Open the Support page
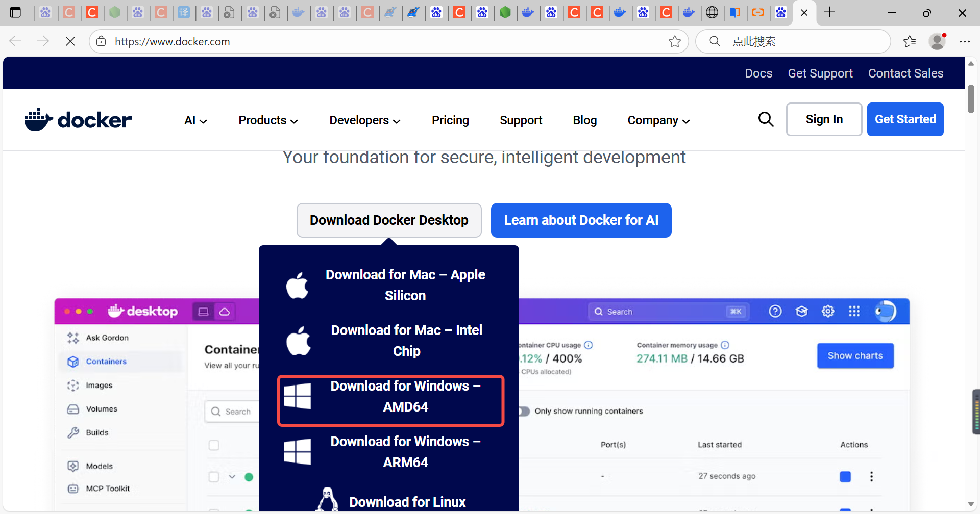980x514 pixels. coord(521,120)
